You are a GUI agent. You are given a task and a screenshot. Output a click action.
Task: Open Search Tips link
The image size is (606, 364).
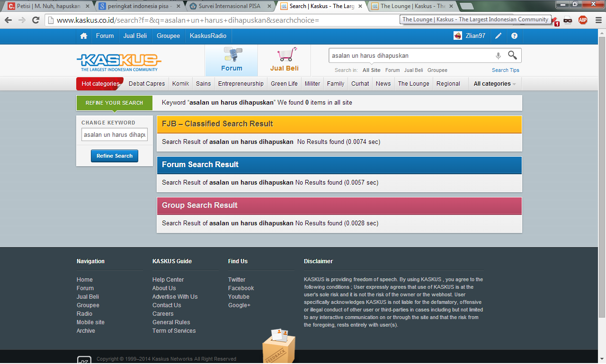click(x=506, y=70)
